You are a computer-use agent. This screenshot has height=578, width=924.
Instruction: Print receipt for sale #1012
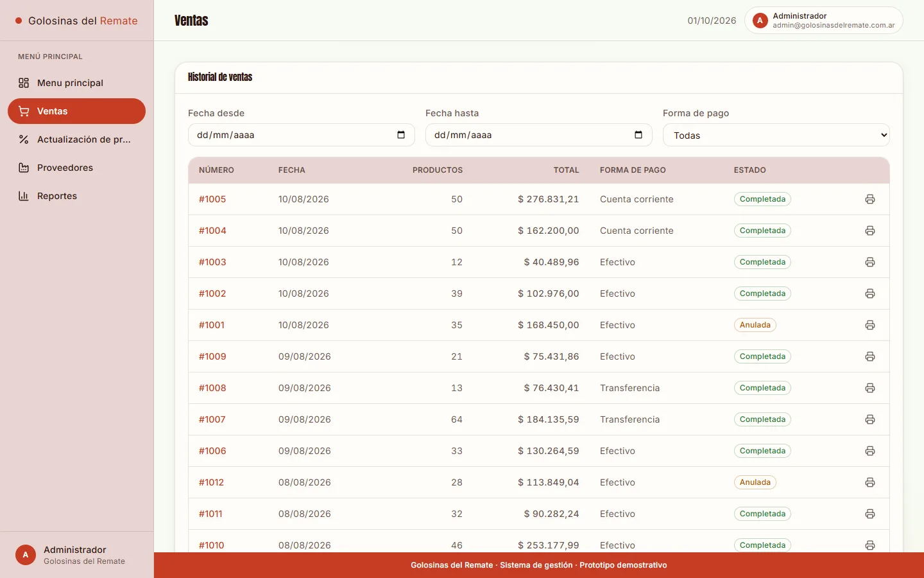870,482
